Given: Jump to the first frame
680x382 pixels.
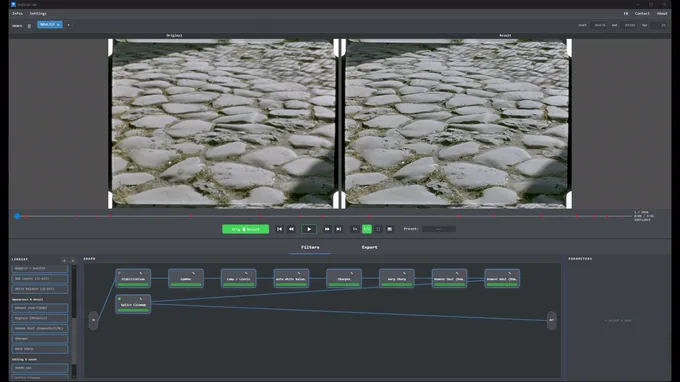Looking at the screenshot, I should click(279, 229).
